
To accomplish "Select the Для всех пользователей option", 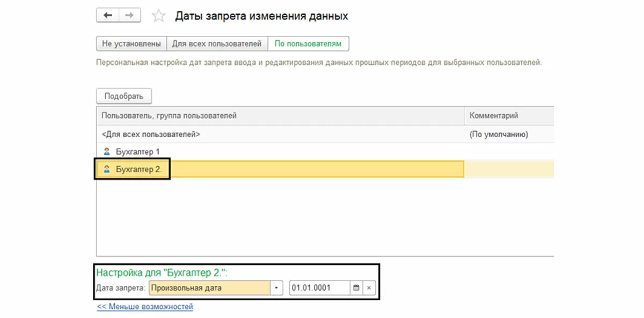I will 217,43.
